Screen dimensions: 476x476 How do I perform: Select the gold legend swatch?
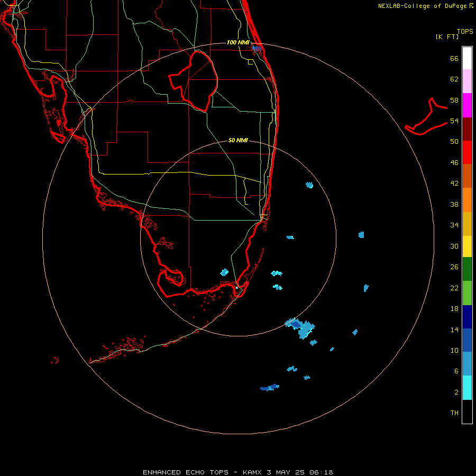[467, 224]
